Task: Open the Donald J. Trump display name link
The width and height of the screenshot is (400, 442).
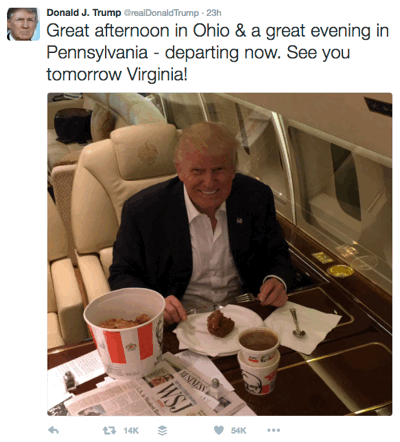Action: tap(84, 13)
